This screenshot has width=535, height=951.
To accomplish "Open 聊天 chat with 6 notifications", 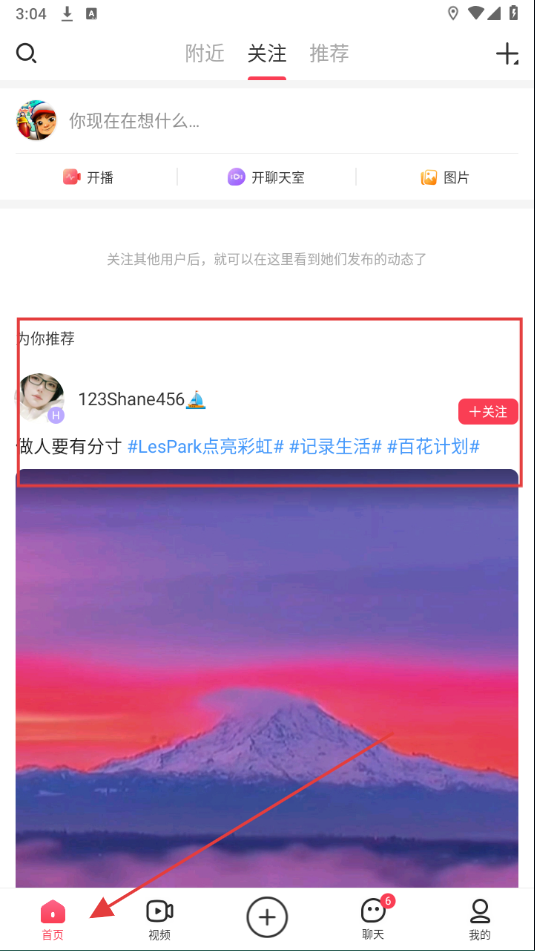I will point(374,919).
